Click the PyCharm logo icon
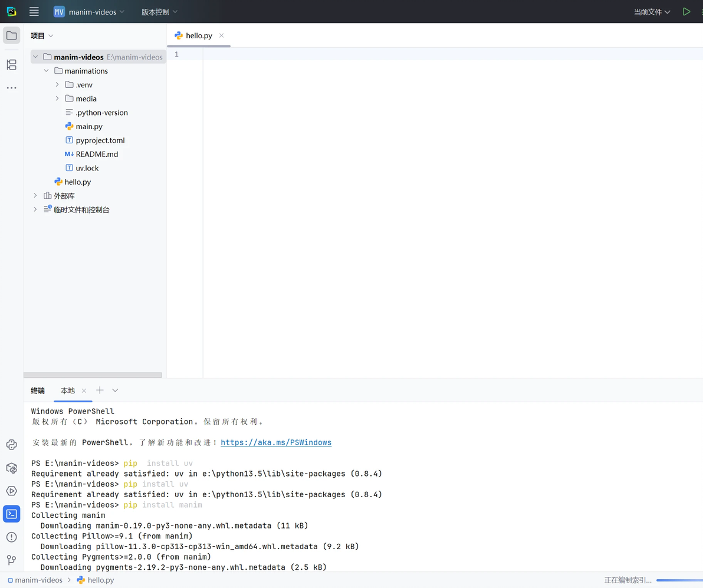This screenshot has width=703, height=588. point(12,12)
